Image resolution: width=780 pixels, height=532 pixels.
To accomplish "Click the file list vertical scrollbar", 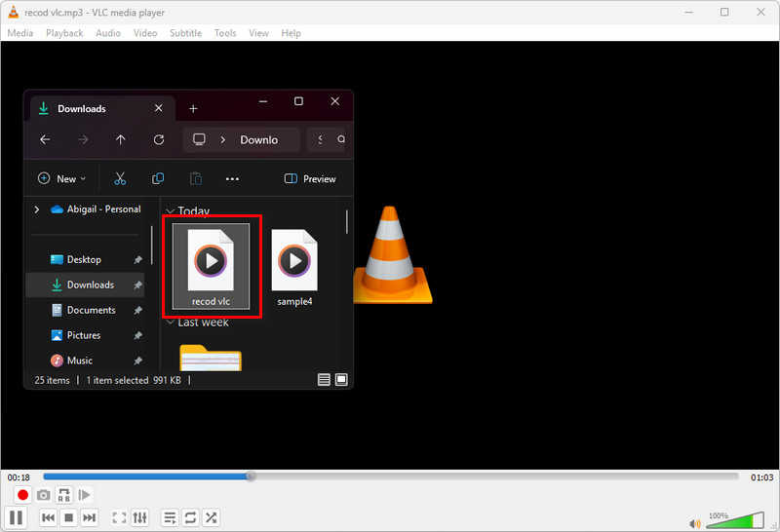I will pos(347,222).
